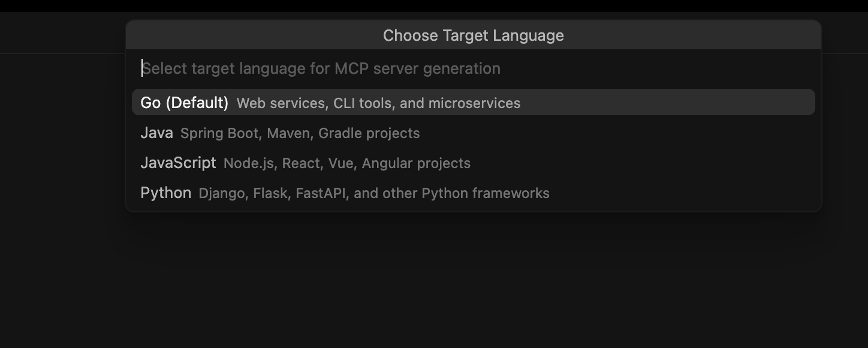Click the Angular projects description text

pos(346,163)
